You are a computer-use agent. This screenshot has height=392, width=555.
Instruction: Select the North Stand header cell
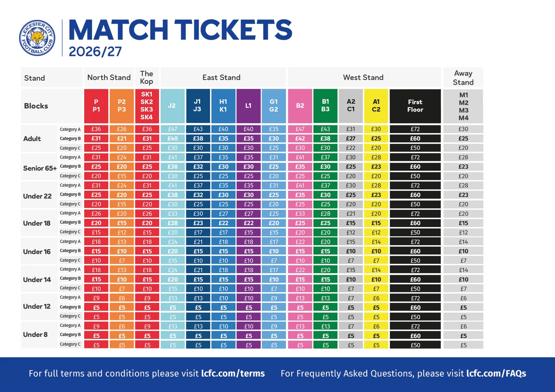109,78
